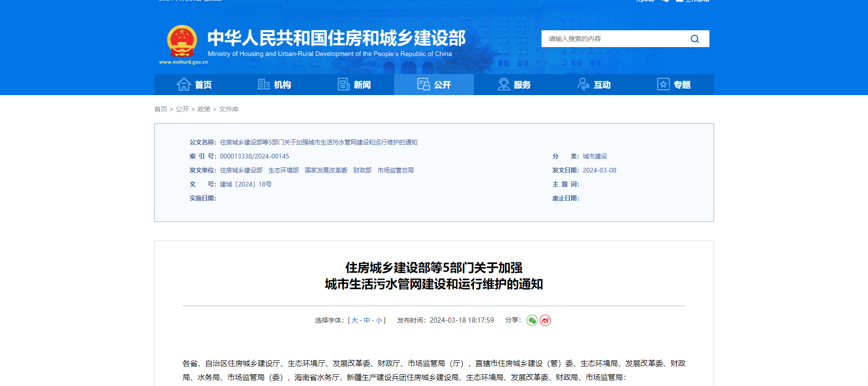
Task: Open the 互动 navigation tab
Action: (x=594, y=84)
